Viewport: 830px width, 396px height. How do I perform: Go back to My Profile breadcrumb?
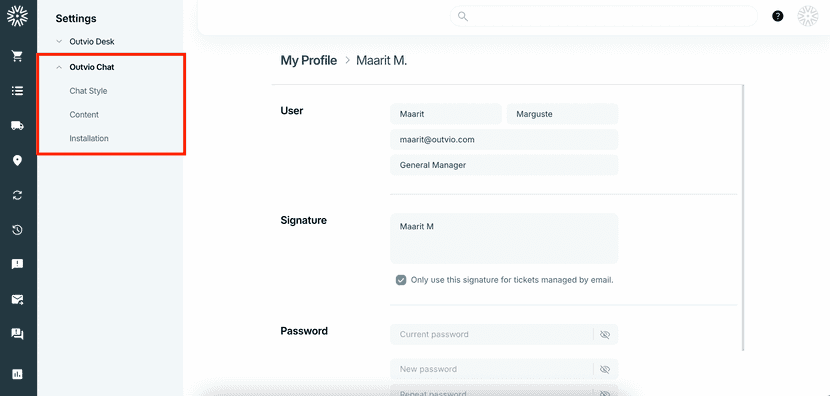(309, 60)
